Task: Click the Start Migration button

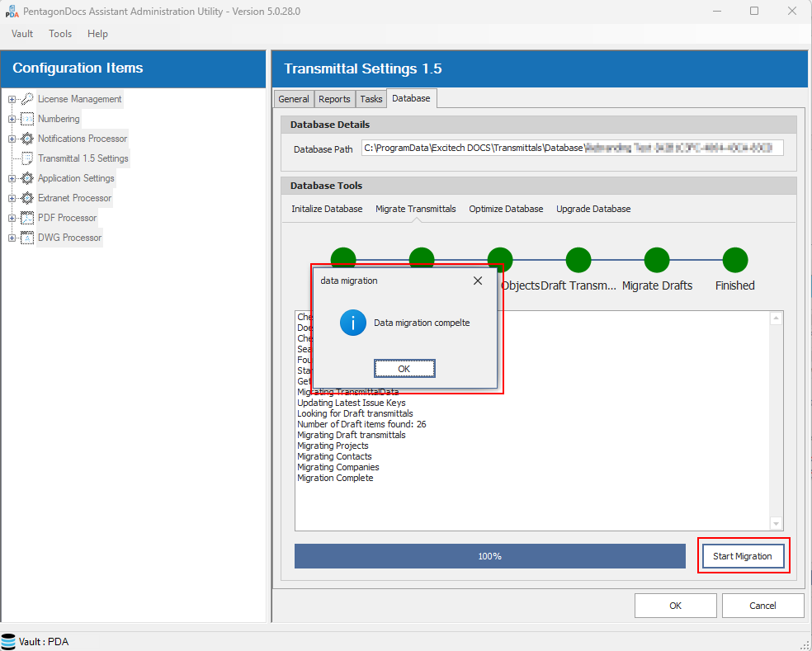Action: point(742,556)
